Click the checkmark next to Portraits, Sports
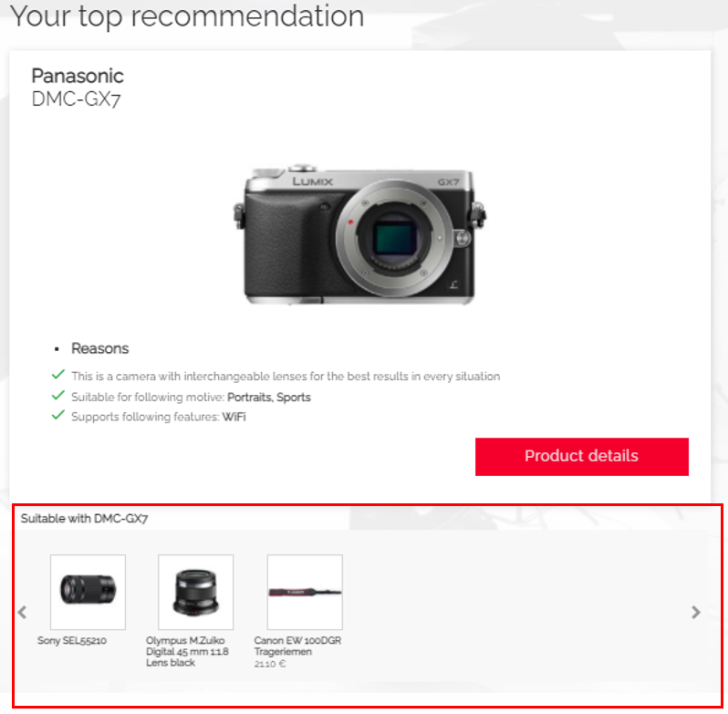The width and height of the screenshot is (728, 714). coord(58,395)
